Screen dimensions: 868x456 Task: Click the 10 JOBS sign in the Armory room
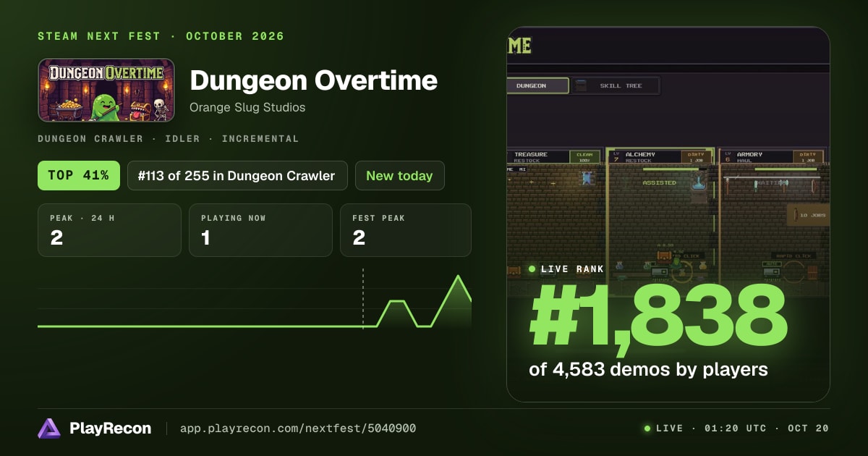(809, 214)
